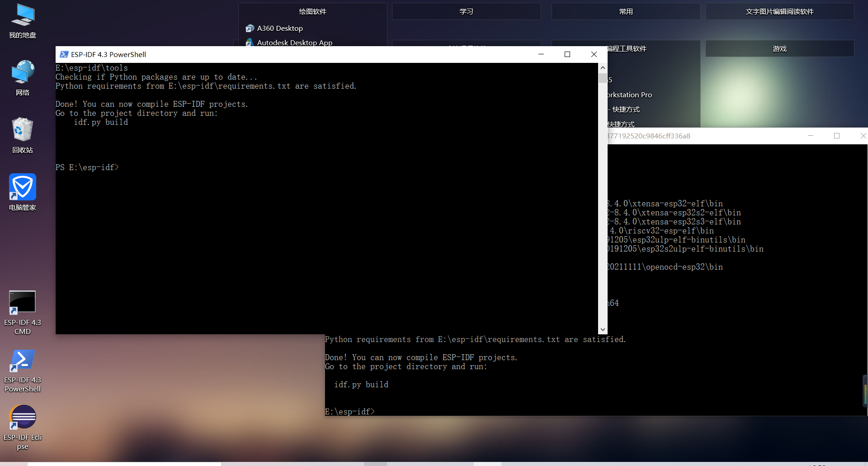The image size is (868, 466).
Task: Click the PowerShell window title text
Action: tap(108, 54)
